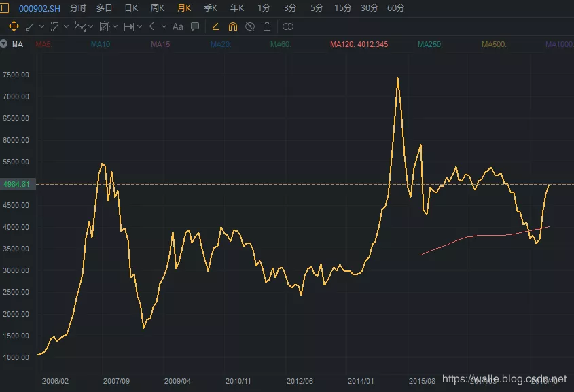
Task: Click the 2010/11 date axis label
Action: pyautogui.click(x=238, y=381)
